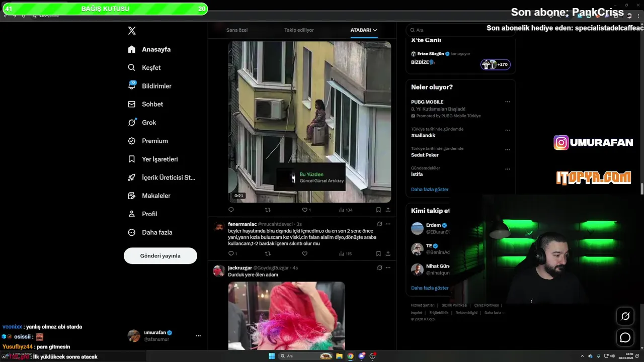The height and width of the screenshot is (362, 644).
Task: Open Sedat Peker trend options dots
Action: coord(507,150)
